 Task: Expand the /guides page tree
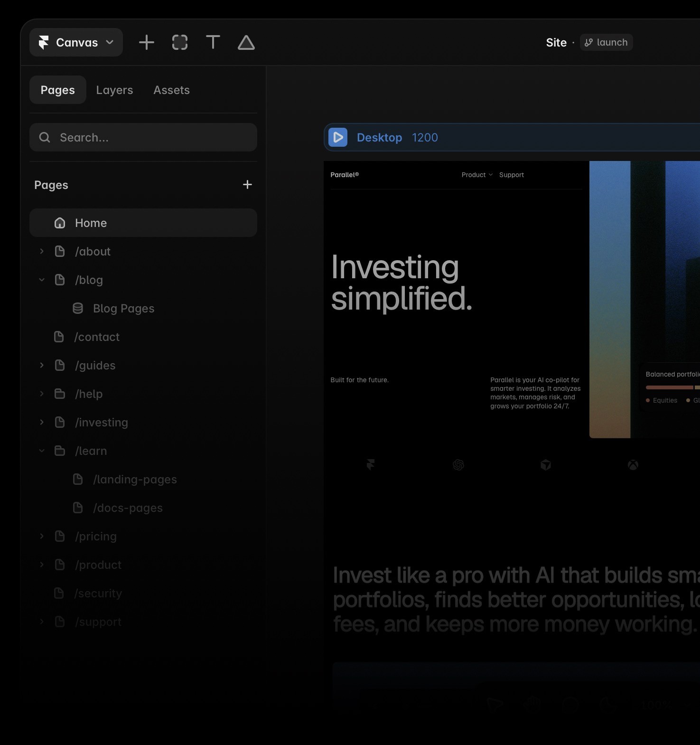[x=42, y=365]
